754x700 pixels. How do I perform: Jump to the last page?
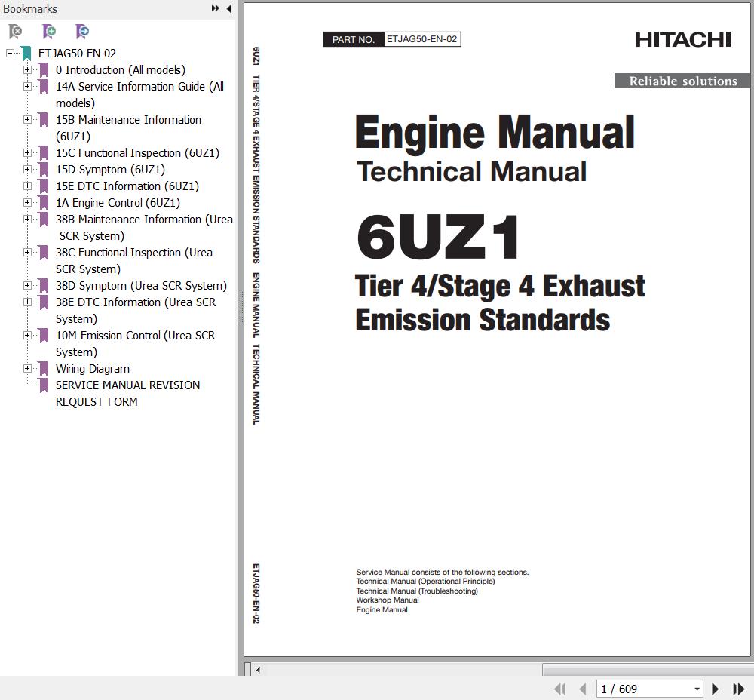pyautogui.click(x=739, y=689)
